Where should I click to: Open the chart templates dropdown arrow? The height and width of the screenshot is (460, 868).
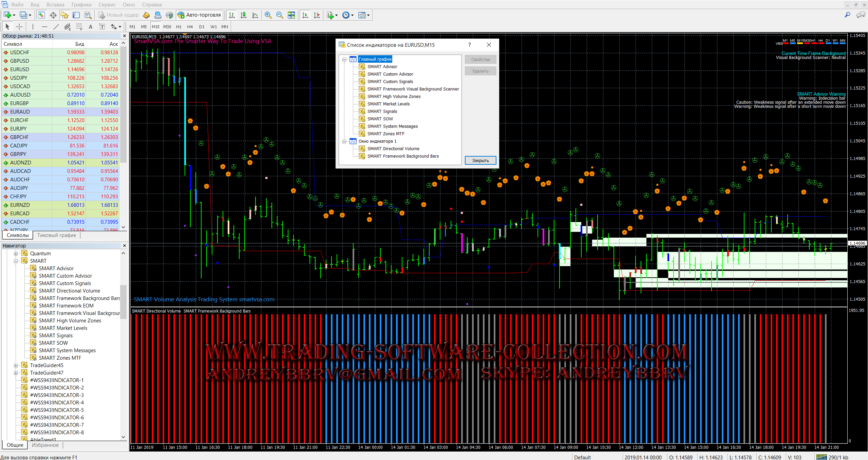(x=368, y=15)
